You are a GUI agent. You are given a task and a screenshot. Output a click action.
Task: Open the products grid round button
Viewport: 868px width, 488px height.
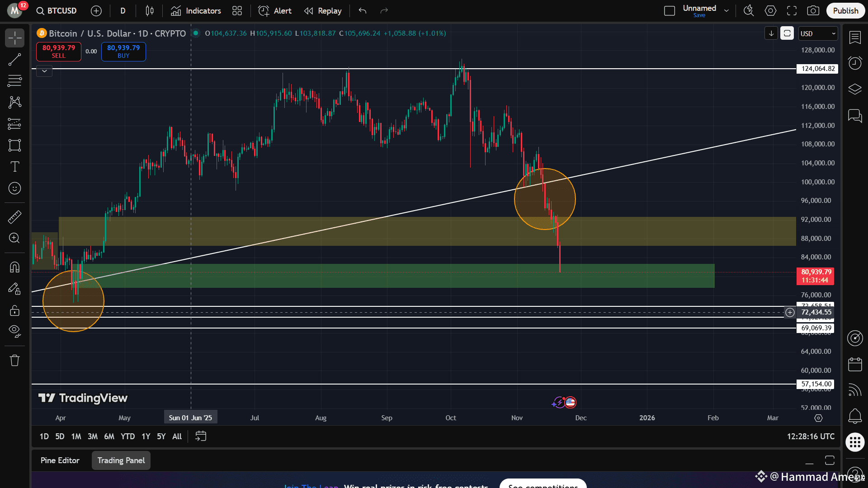pyautogui.click(x=855, y=442)
